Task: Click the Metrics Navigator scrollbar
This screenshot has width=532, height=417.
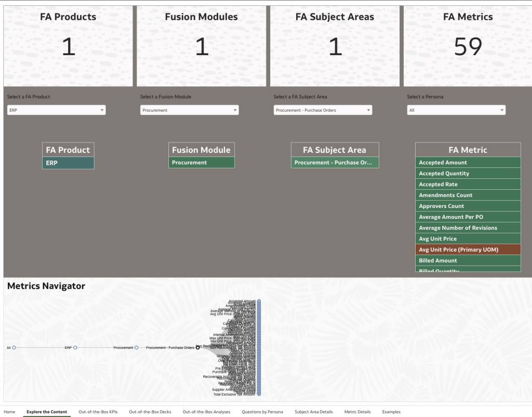Action: pos(259,347)
